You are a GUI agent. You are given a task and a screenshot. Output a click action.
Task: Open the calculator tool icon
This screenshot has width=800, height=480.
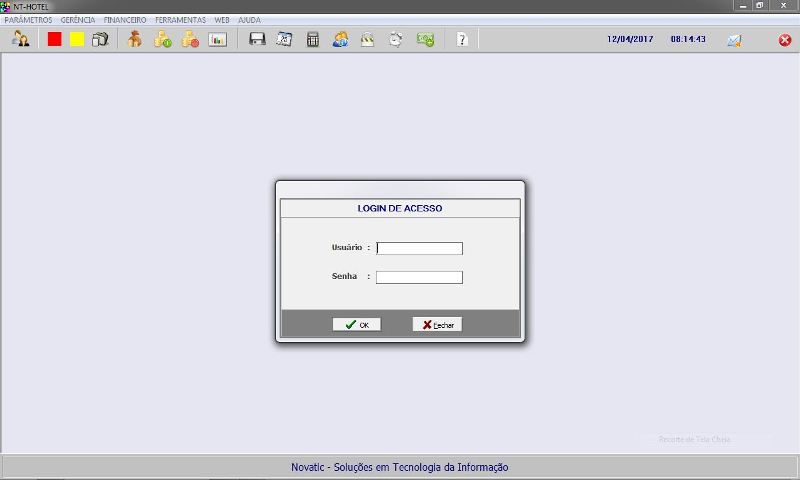point(313,40)
